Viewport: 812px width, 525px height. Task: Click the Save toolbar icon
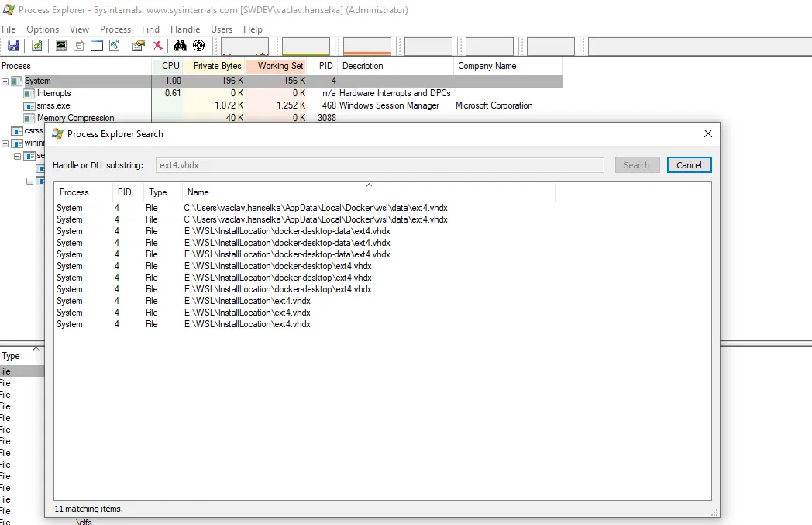pos(13,46)
